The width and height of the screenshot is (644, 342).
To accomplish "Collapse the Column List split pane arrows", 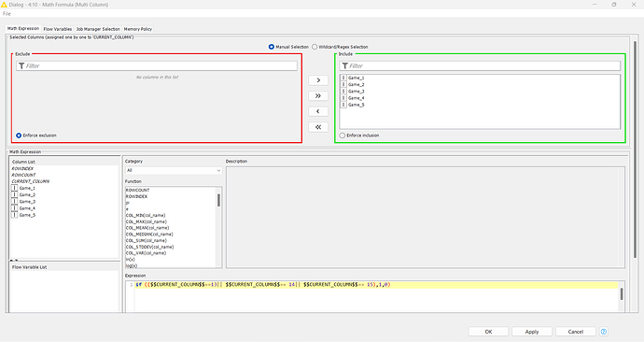I will click(x=14, y=260).
